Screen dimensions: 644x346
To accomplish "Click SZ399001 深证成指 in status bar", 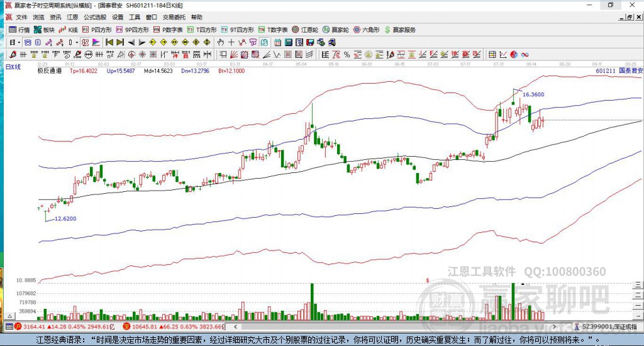I will pos(610,326).
